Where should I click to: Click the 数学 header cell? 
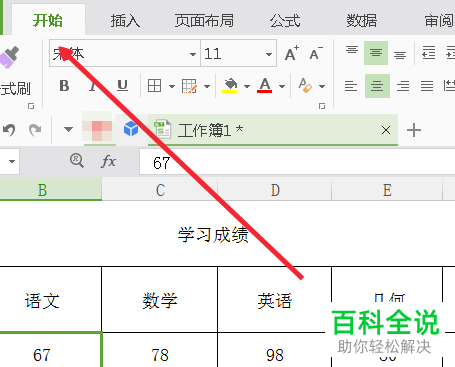[x=160, y=300]
